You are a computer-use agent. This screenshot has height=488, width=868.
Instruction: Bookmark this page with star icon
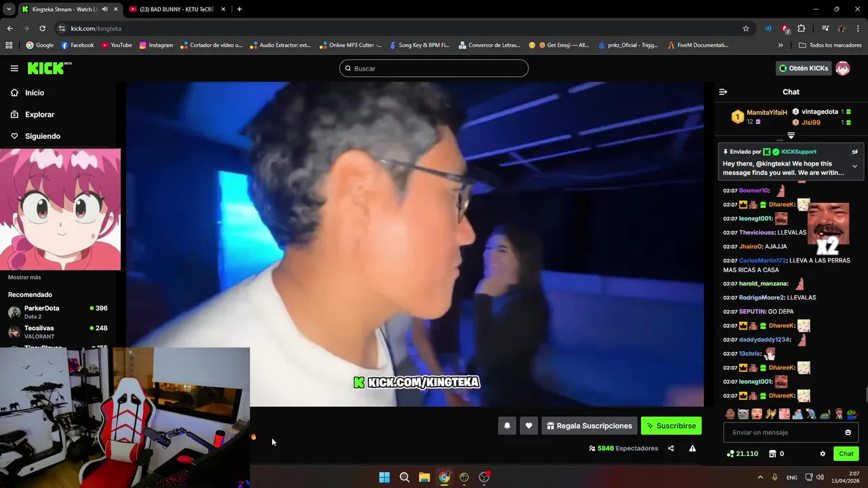pos(746,28)
